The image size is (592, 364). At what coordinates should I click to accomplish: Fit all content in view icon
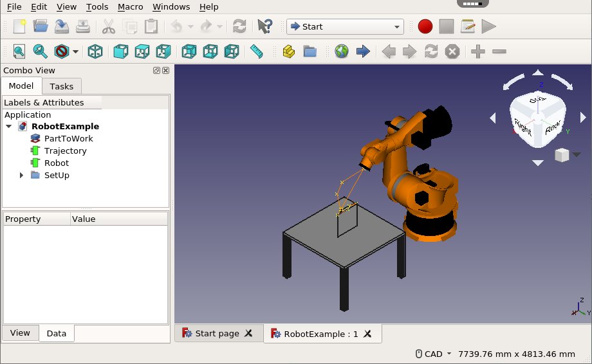point(19,51)
